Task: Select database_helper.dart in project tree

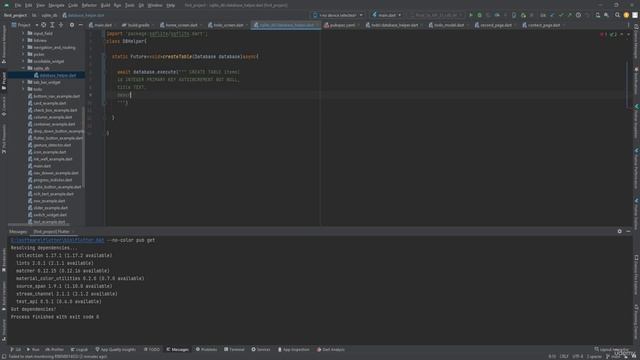Action: click(x=55, y=75)
